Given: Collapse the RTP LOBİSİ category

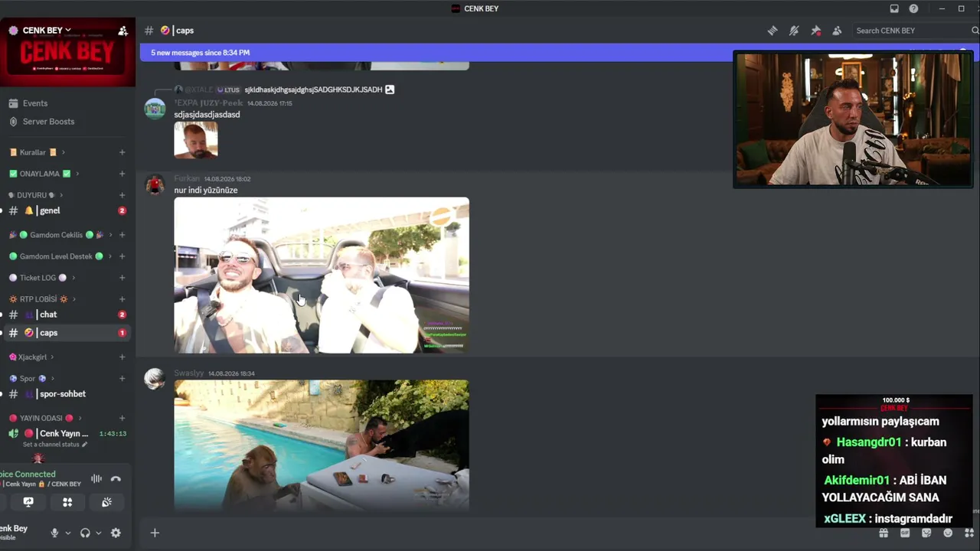Looking at the screenshot, I should pyautogui.click(x=42, y=299).
